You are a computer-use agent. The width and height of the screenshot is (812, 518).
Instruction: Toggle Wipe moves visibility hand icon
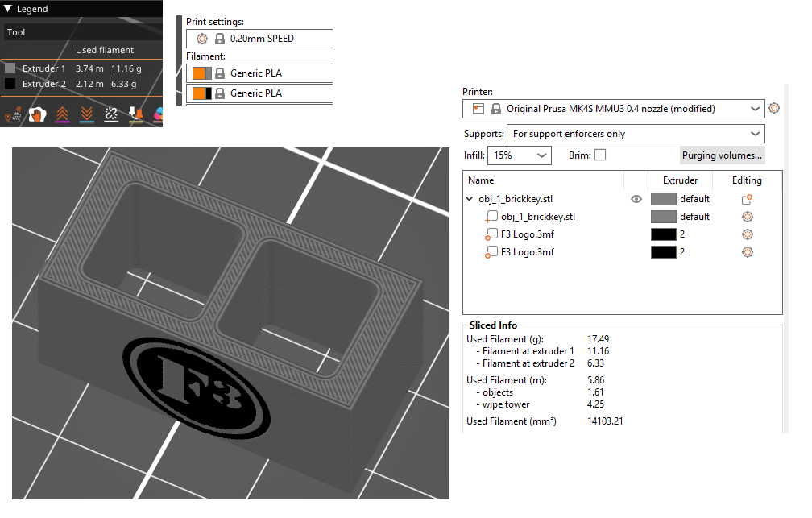(x=37, y=114)
